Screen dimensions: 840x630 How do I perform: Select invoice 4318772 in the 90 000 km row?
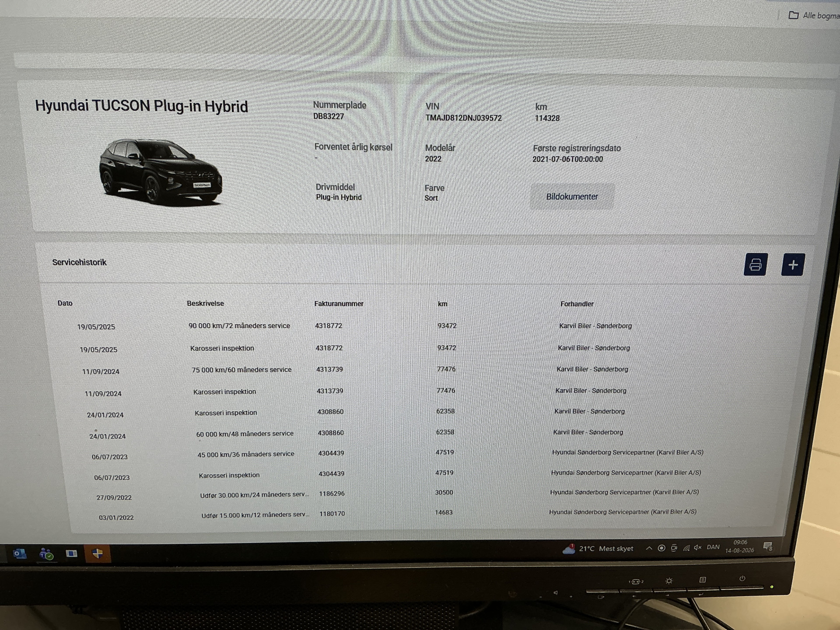click(329, 325)
